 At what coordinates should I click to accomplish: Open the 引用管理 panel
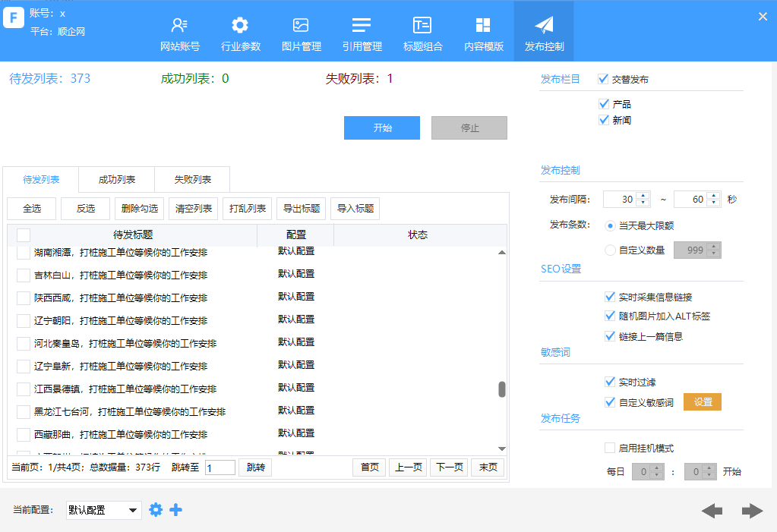pyautogui.click(x=361, y=30)
